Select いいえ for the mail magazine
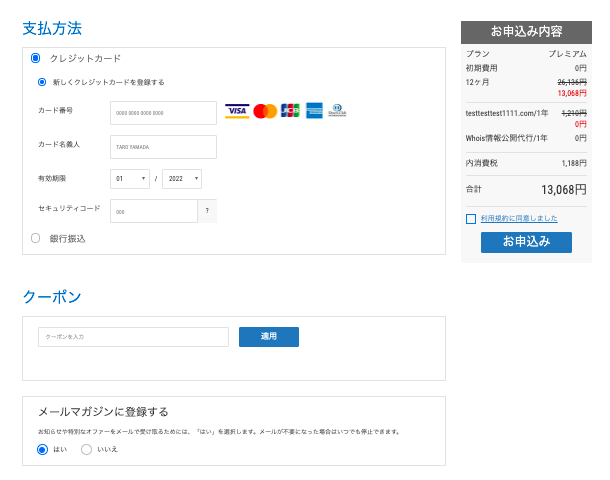Screen dimensions: 610x480 [86, 449]
